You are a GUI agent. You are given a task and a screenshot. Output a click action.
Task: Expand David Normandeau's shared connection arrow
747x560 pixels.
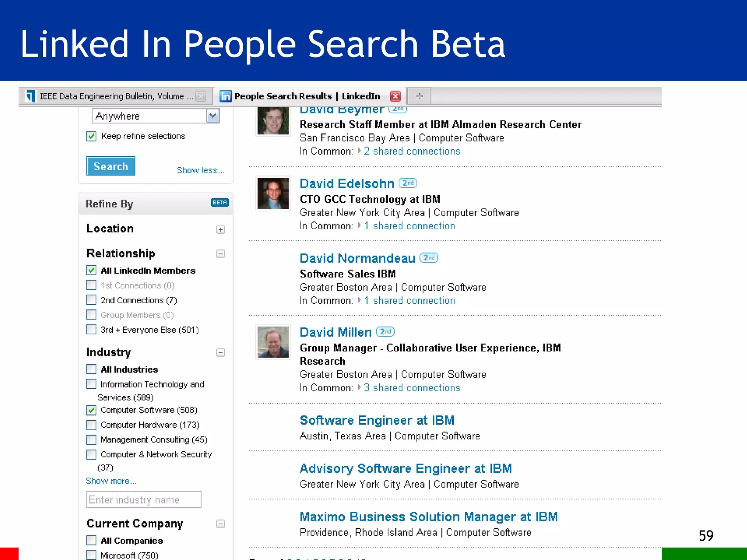tap(359, 300)
